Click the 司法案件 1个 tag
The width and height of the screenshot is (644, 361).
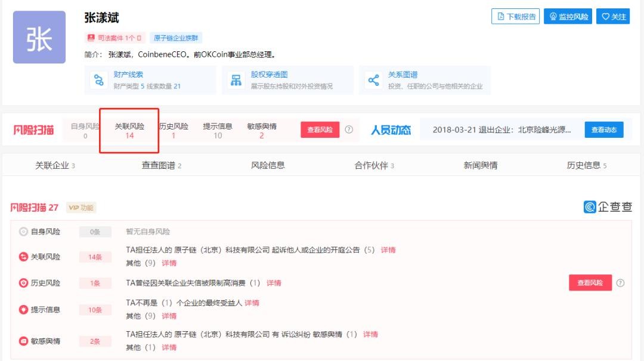[x=115, y=38]
